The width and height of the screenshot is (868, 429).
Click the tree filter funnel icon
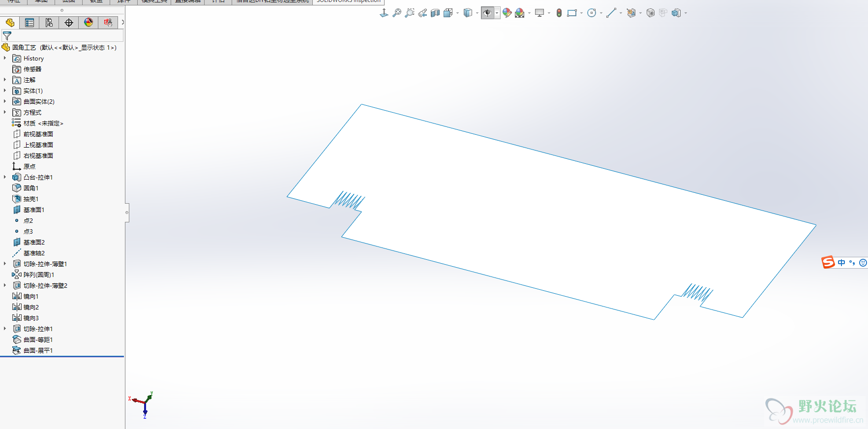pos(7,36)
